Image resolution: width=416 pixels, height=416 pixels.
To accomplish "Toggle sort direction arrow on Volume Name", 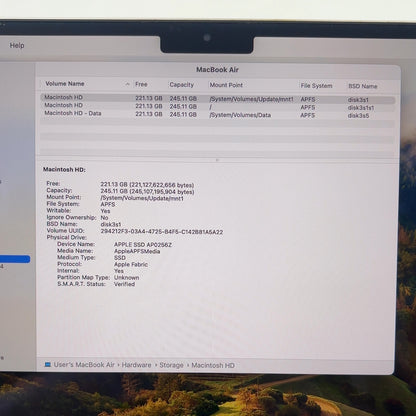I will tap(127, 84).
